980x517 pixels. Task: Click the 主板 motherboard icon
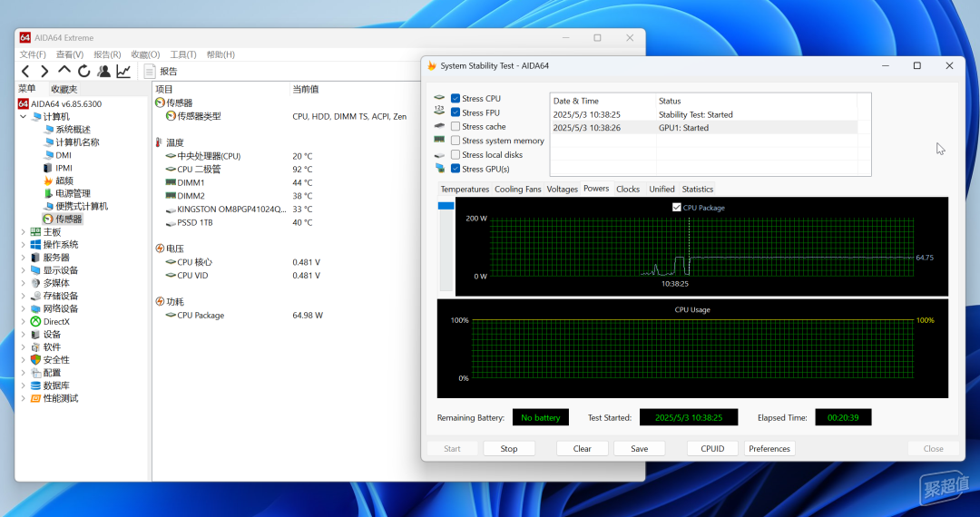pos(35,231)
